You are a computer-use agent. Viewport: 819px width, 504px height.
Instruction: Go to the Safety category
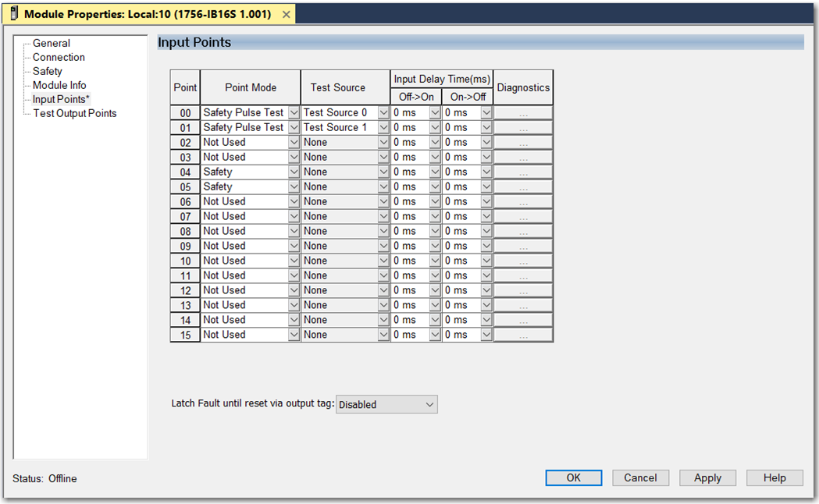(x=47, y=71)
